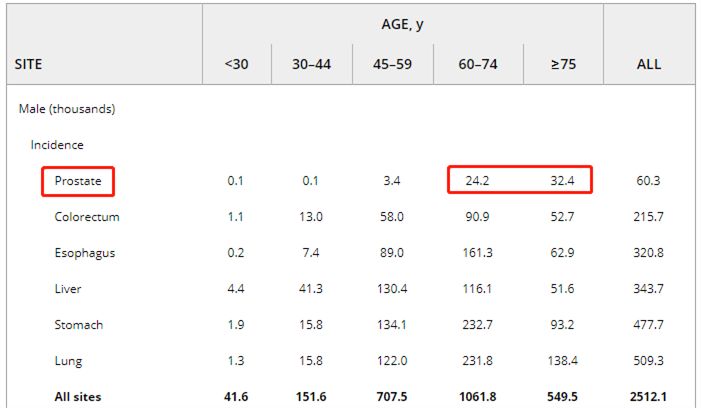Click the Prostate row label

[77, 181]
